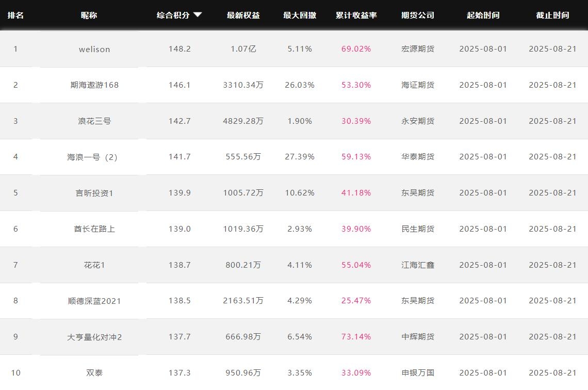588x390 pixels.
Task: Open the welison nickname entry
Action: point(94,49)
